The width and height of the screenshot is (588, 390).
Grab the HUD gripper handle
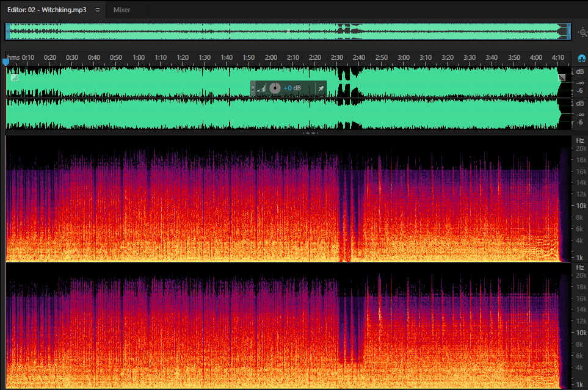click(x=253, y=88)
